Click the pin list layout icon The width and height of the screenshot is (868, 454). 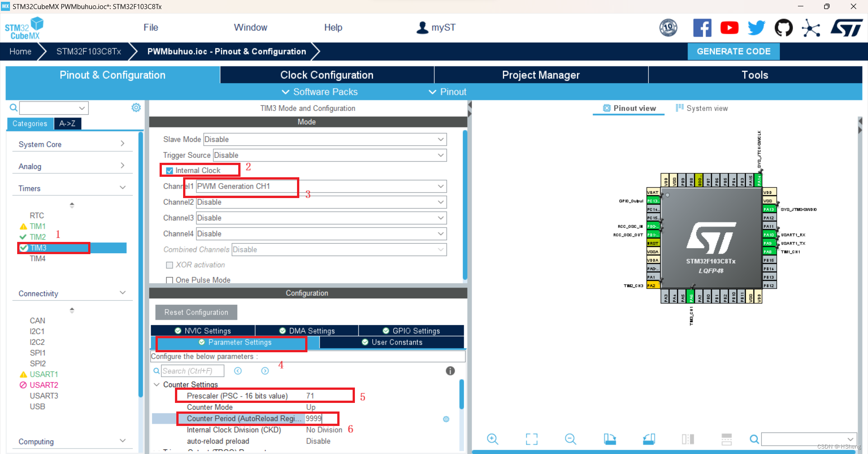[x=727, y=439]
